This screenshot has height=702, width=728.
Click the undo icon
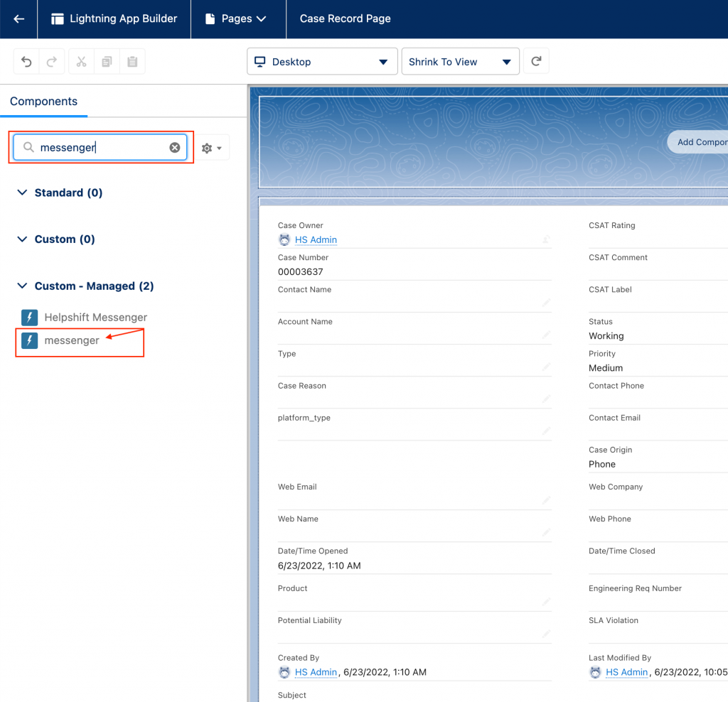click(x=26, y=62)
